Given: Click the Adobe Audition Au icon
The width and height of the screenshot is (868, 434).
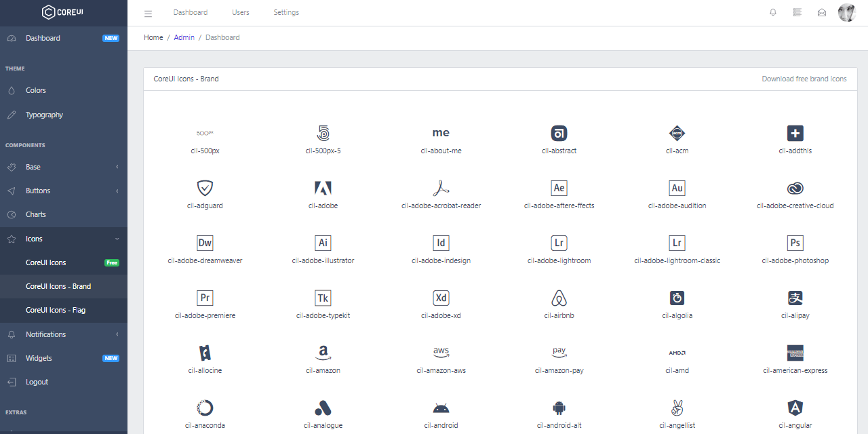Looking at the screenshot, I should point(677,188).
